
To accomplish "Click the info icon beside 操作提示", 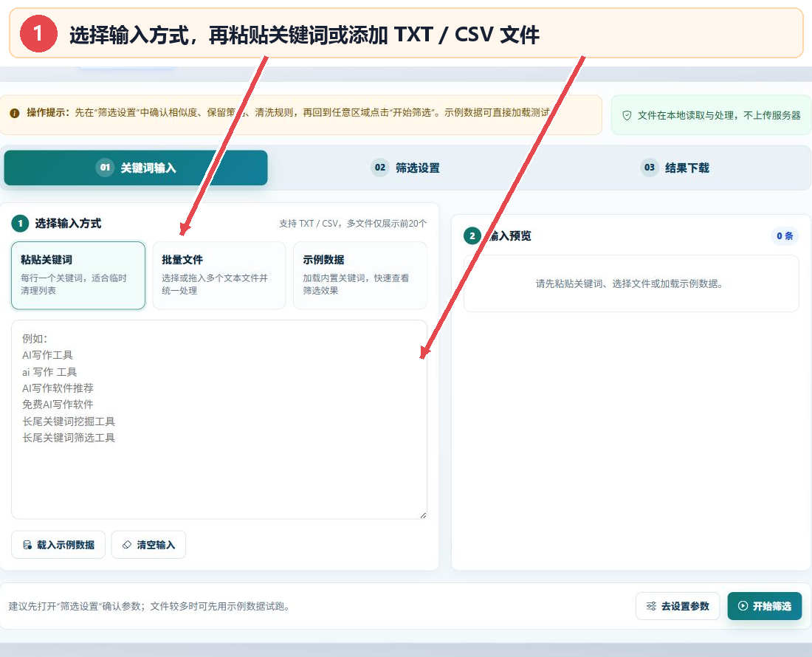I will pyautogui.click(x=15, y=113).
